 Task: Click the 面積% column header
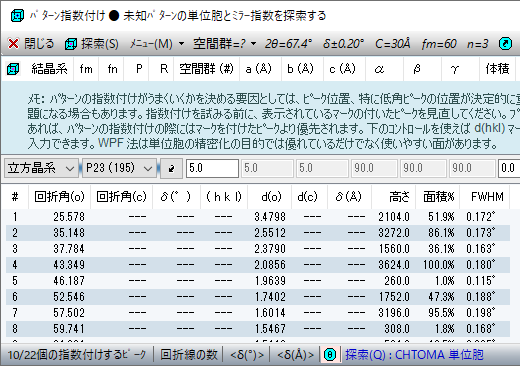click(439, 197)
